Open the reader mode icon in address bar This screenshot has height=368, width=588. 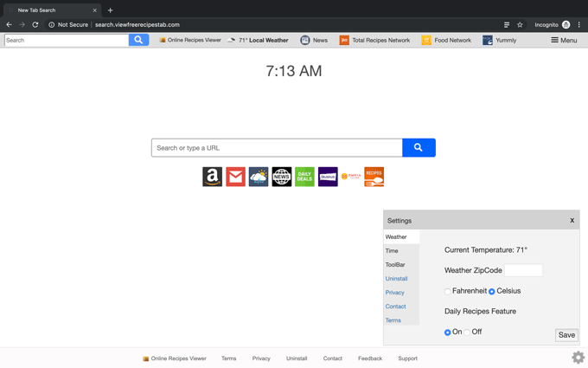[507, 25]
